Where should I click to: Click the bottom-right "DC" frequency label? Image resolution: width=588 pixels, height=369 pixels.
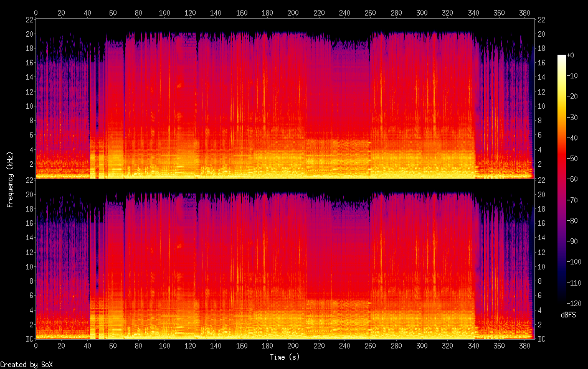click(x=541, y=339)
